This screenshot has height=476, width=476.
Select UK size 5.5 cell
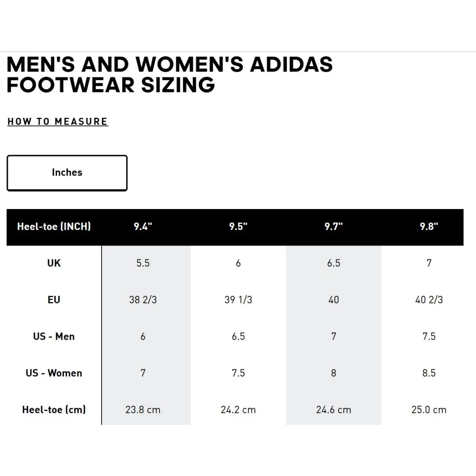(143, 263)
